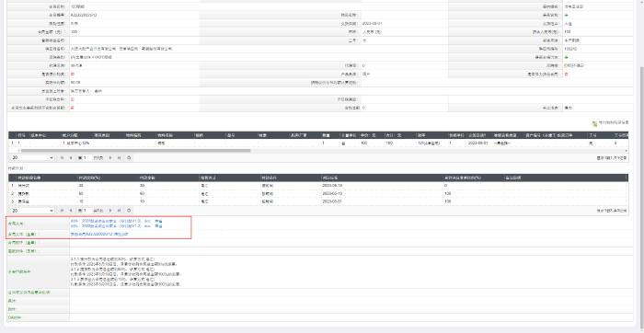Jump to last page in payment plan pager
644x333 pixels.
119,211
